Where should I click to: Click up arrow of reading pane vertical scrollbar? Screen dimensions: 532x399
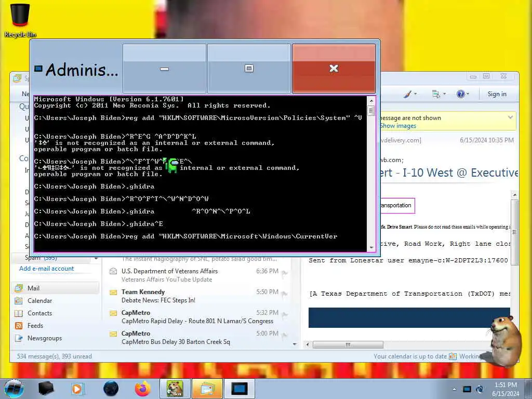514,195
